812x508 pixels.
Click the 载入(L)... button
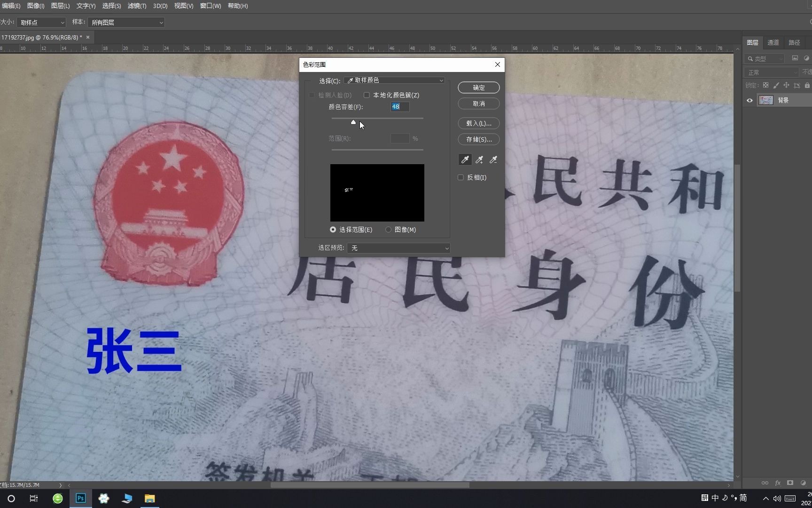click(x=479, y=123)
